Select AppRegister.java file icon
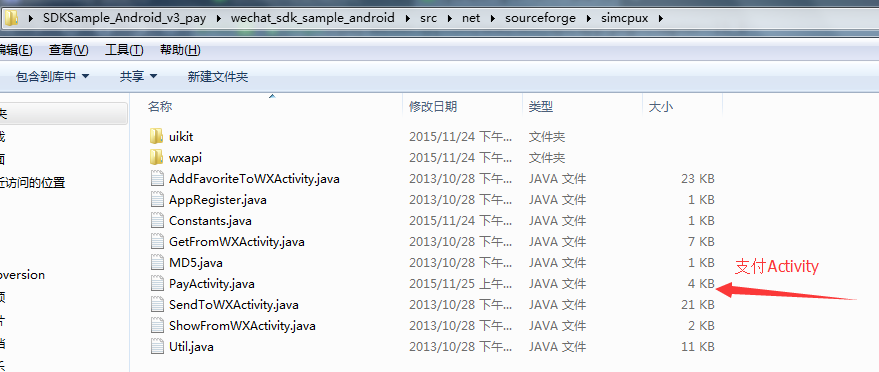The image size is (879, 372). tap(157, 199)
